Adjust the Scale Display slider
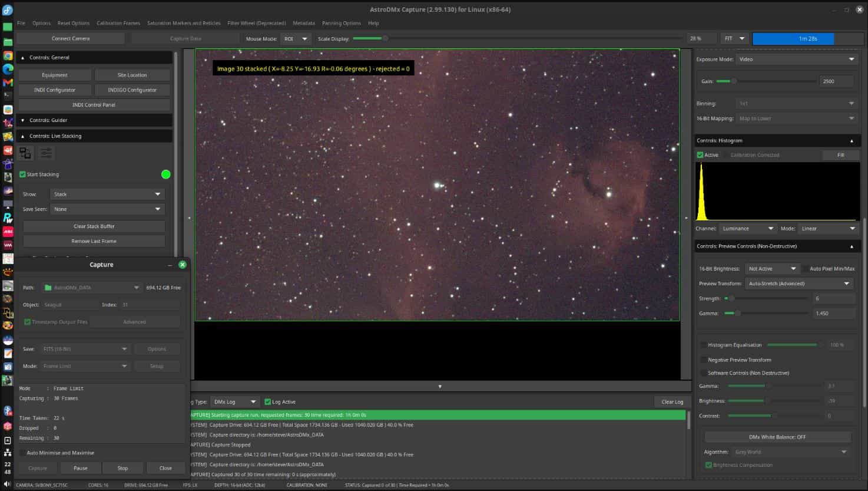The height and width of the screenshot is (491, 868). click(x=385, y=38)
